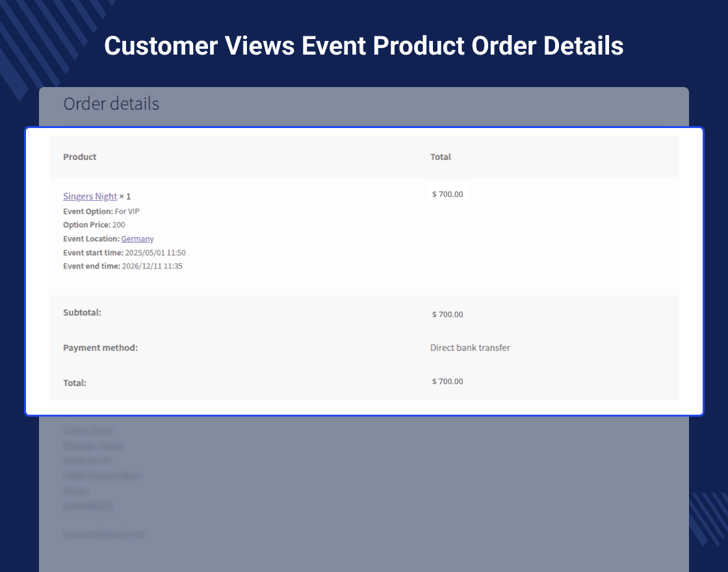Click the page title banner text
The width and height of the screenshot is (728, 572).
click(364, 45)
